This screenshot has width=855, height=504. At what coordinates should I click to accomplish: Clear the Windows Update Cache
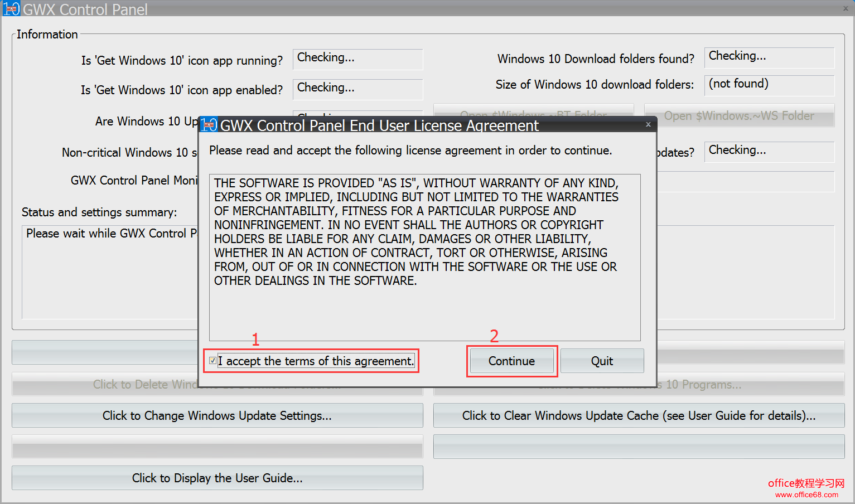(x=638, y=415)
